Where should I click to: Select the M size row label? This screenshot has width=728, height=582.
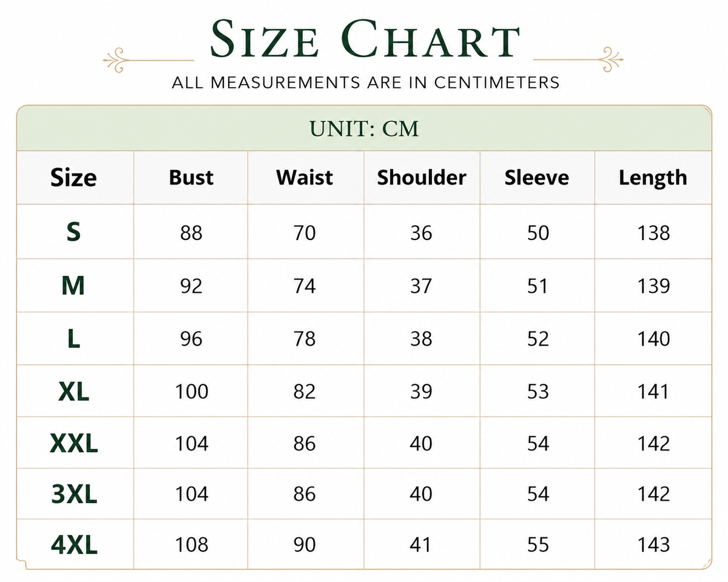73,286
